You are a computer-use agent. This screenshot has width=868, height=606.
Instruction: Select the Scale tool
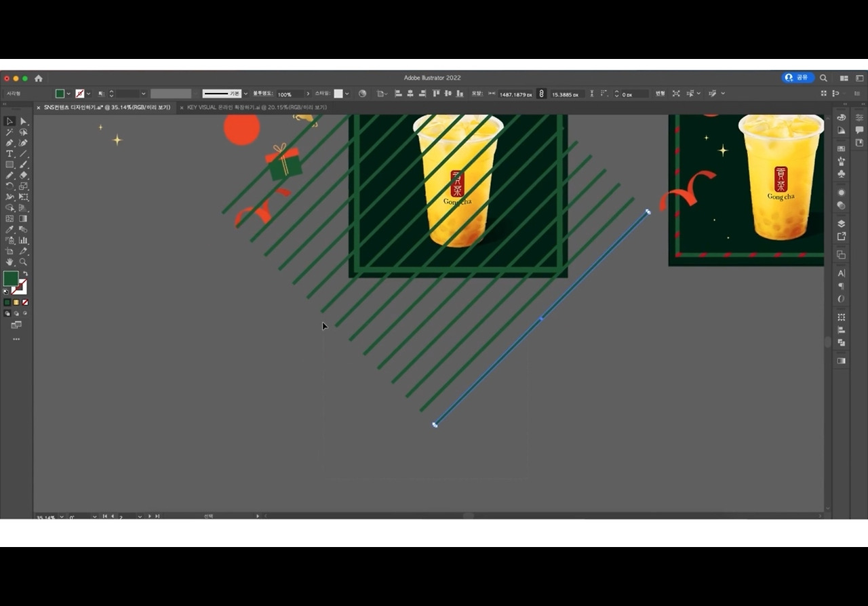[23, 186]
